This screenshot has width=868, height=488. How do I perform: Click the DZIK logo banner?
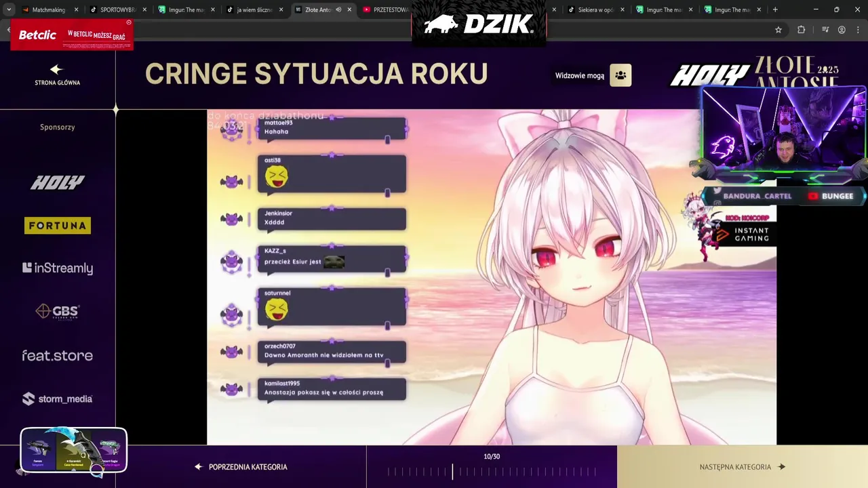479,24
